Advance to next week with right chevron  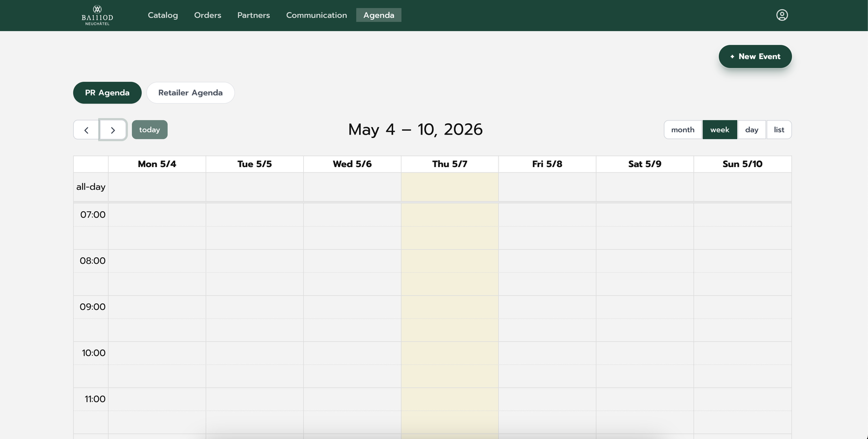coord(113,130)
